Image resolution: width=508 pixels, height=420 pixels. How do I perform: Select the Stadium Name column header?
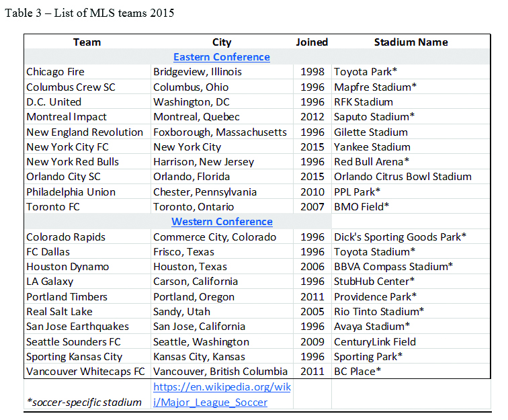(x=411, y=42)
